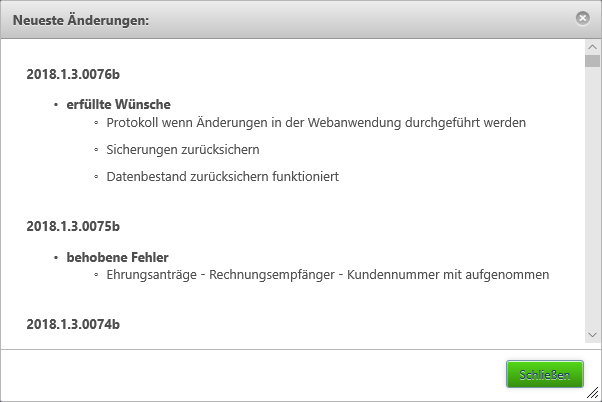Click the 'behobene Fehler' list heading
Screen dimensions: 602x402
click(117, 257)
